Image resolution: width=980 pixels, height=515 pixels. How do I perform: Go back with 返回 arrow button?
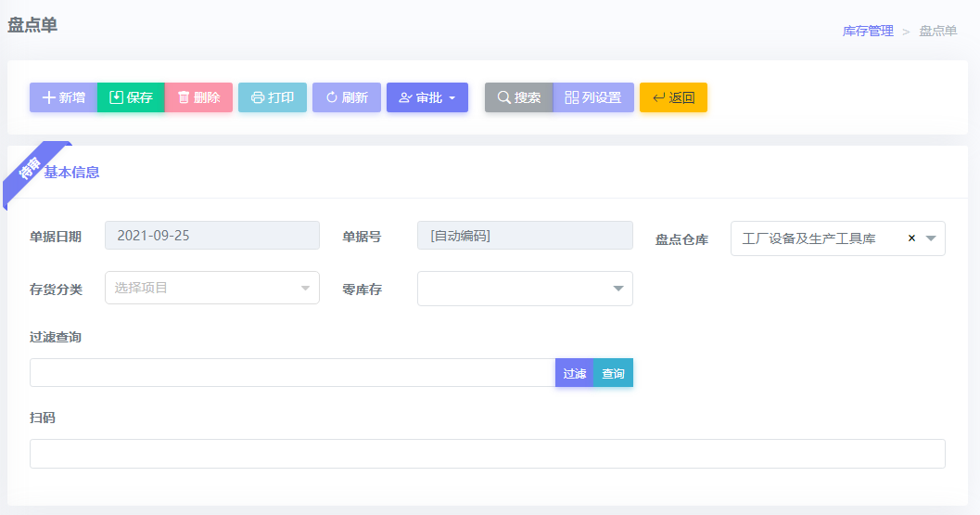pyautogui.click(x=674, y=97)
